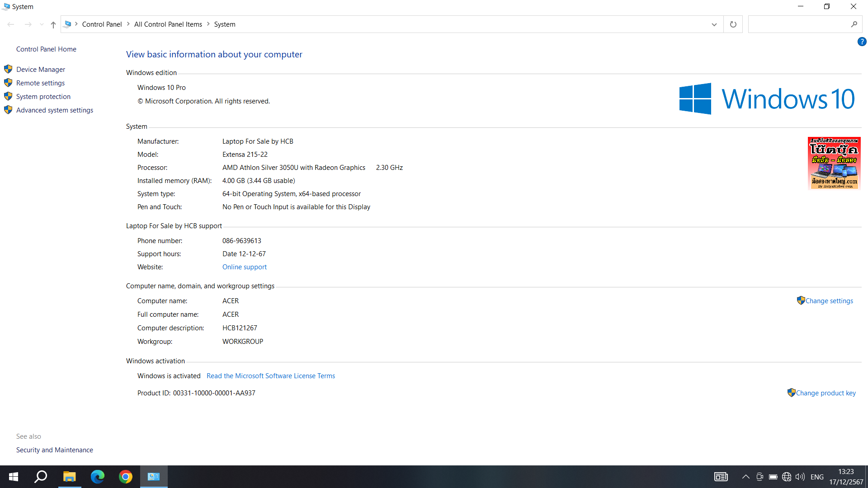
Task: Click the battery tray icon
Action: (x=773, y=477)
